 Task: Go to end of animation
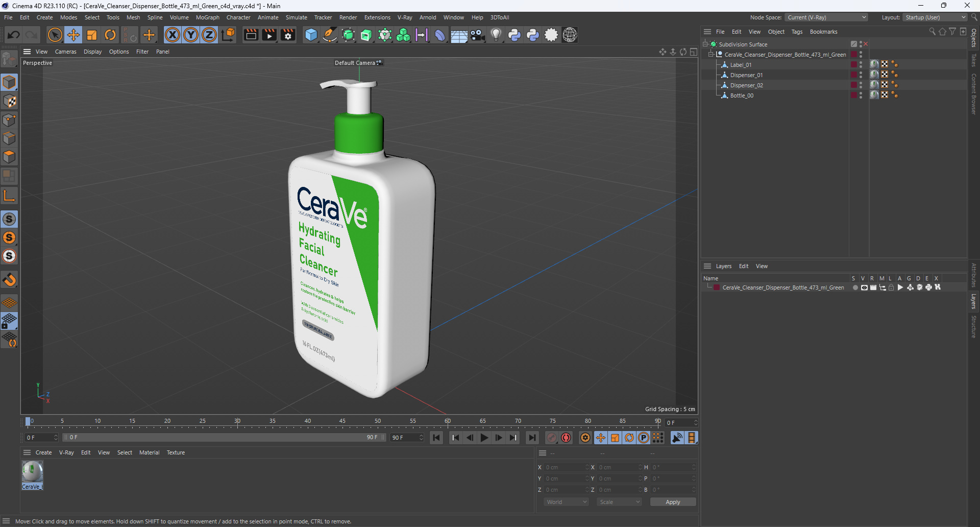coord(532,438)
